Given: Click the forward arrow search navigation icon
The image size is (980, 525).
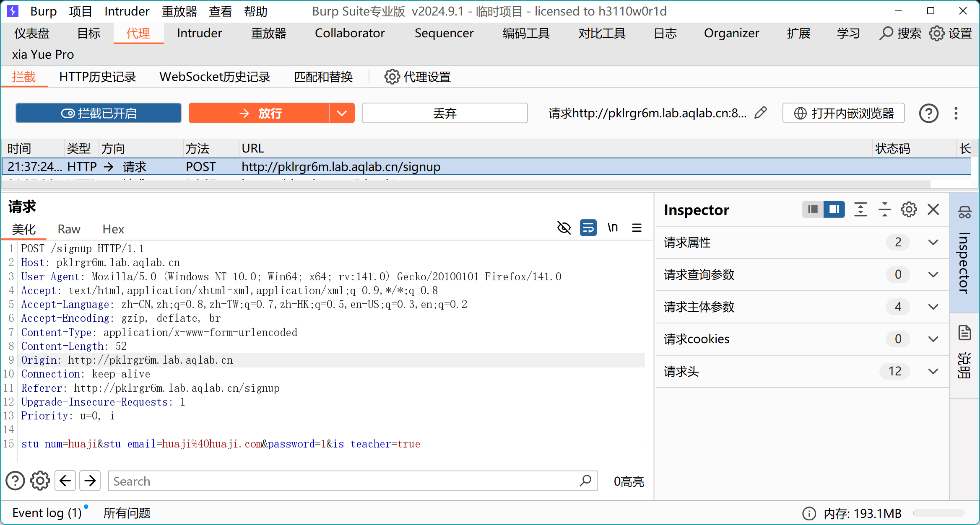Looking at the screenshot, I should pos(90,481).
